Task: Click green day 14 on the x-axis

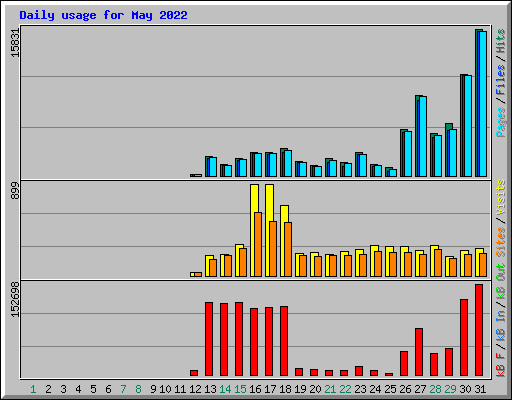Action: point(225,389)
